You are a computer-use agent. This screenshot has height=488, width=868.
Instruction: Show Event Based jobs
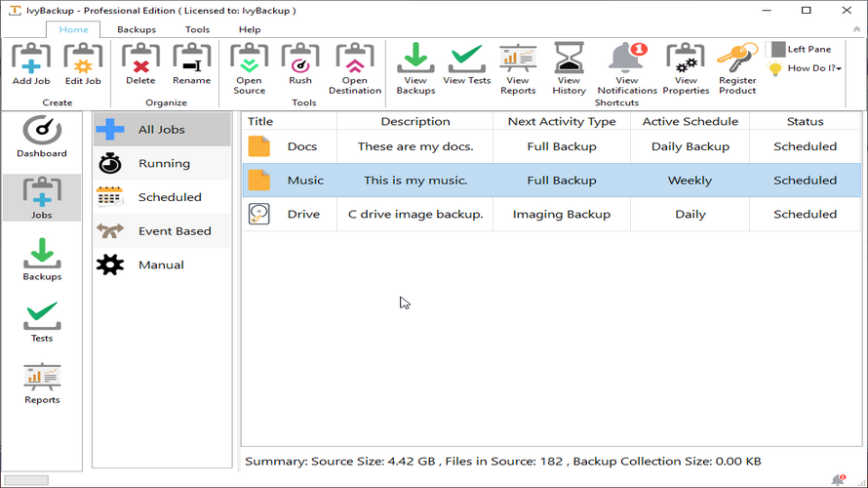[162, 231]
